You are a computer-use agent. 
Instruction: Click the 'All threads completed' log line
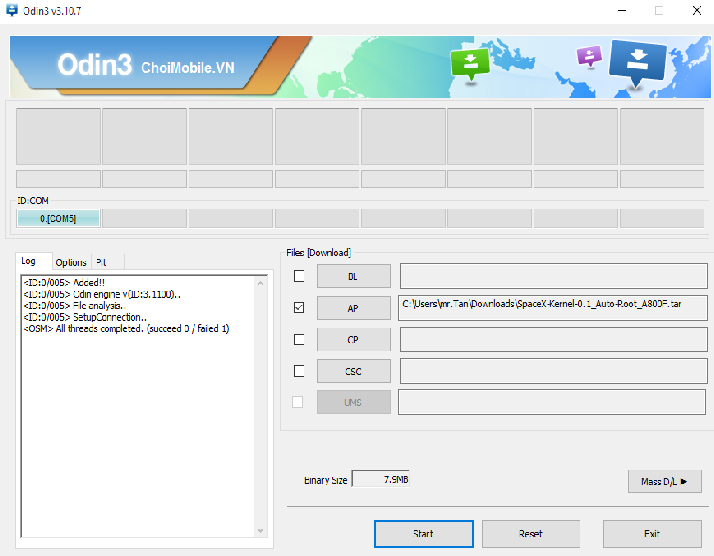click(x=126, y=328)
